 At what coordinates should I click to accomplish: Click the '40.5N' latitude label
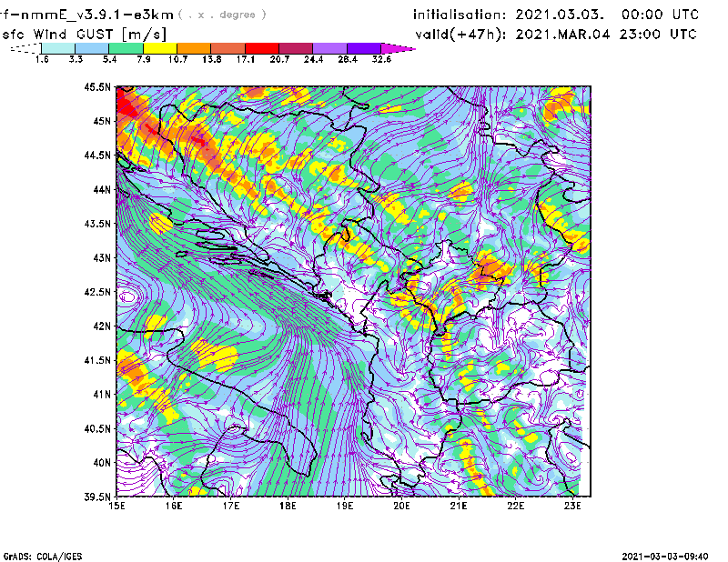point(98,429)
